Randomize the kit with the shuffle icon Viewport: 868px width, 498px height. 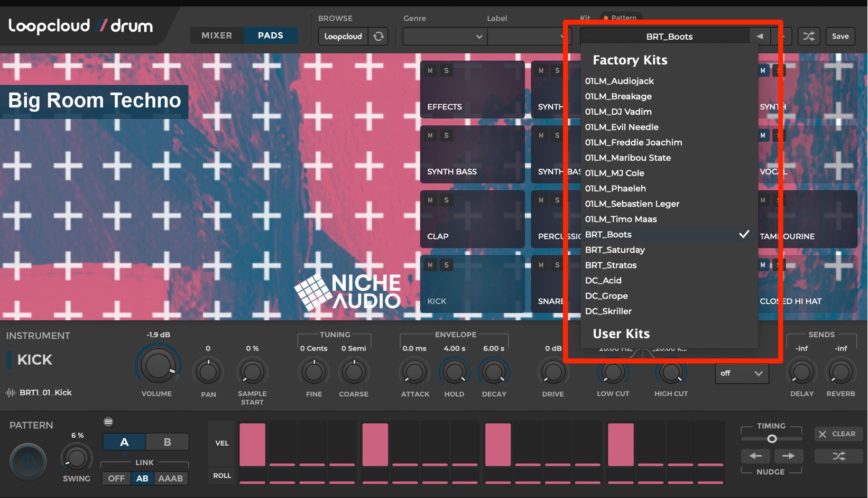tap(809, 36)
